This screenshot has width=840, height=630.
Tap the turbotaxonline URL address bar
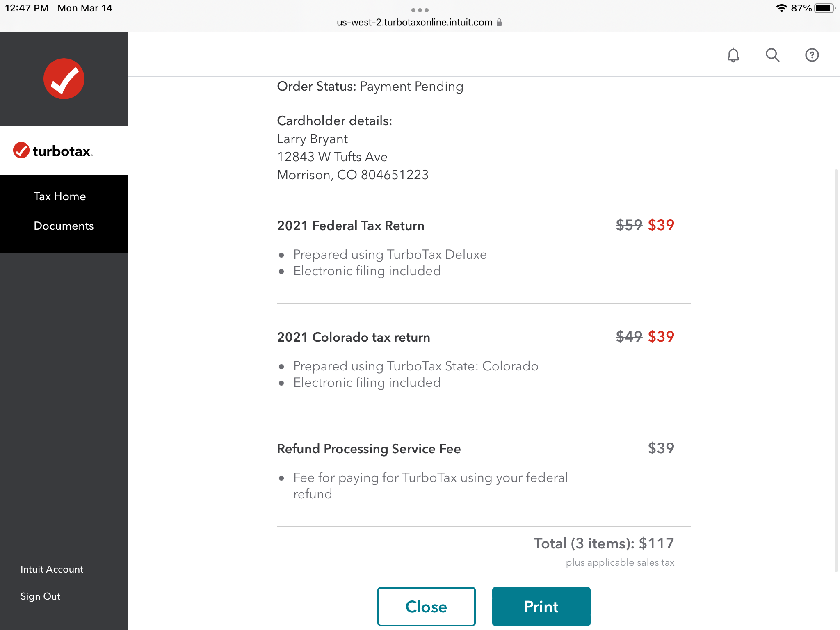(x=414, y=23)
